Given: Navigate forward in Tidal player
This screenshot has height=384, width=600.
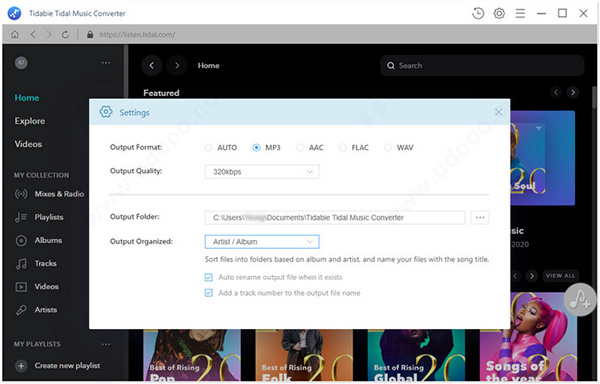Looking at the screenshot, I should pyautogui.click(x=177, y=65).
